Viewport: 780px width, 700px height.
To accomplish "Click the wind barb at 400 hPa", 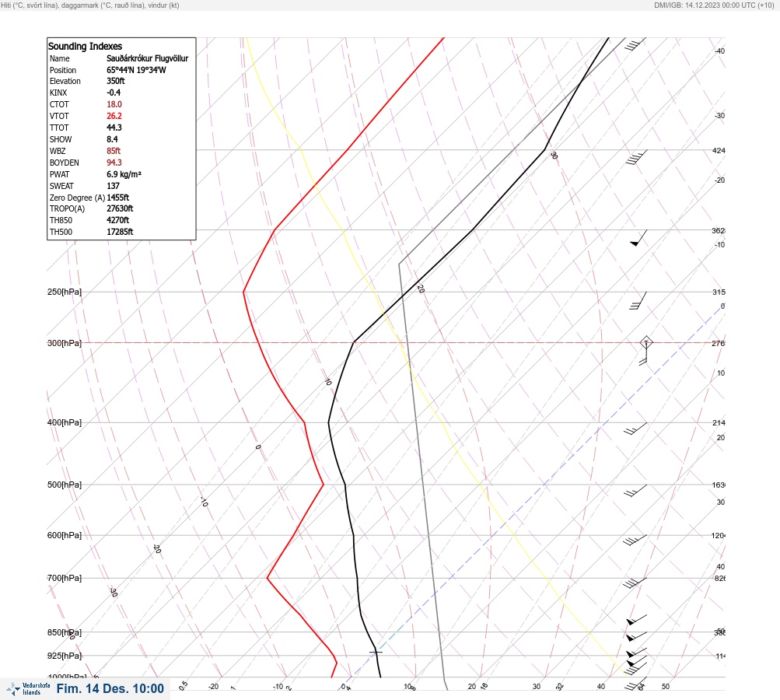I will coord(635,429).
